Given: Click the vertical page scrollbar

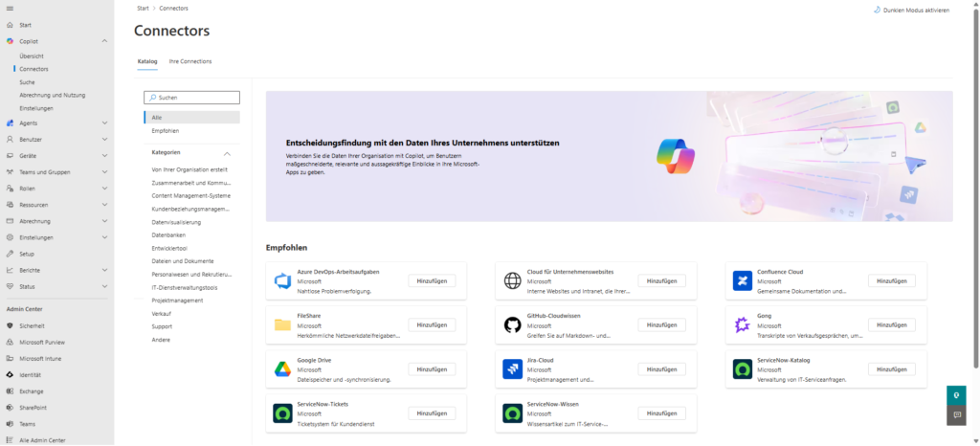Looking at the screenshot, I should coord(975,191).
